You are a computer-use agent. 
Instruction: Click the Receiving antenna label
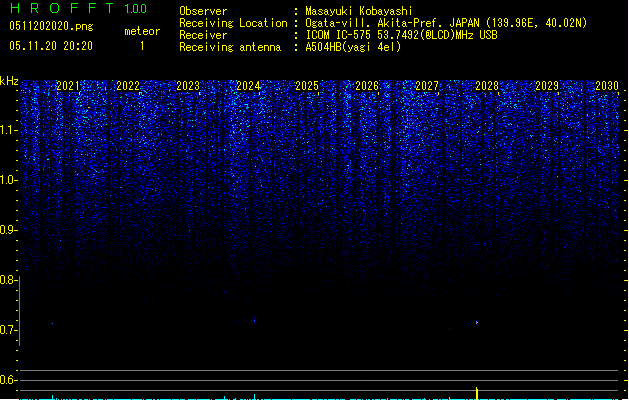coord(230,47)
